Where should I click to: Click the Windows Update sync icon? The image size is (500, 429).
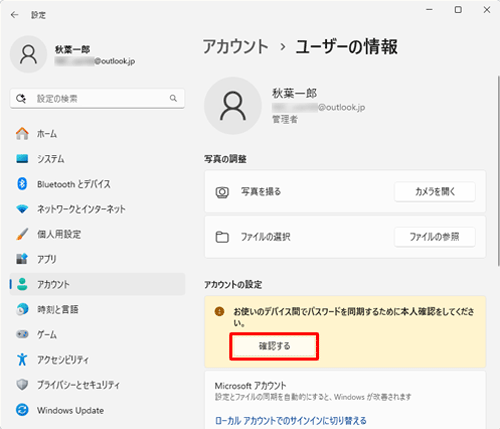coord(22,410)
